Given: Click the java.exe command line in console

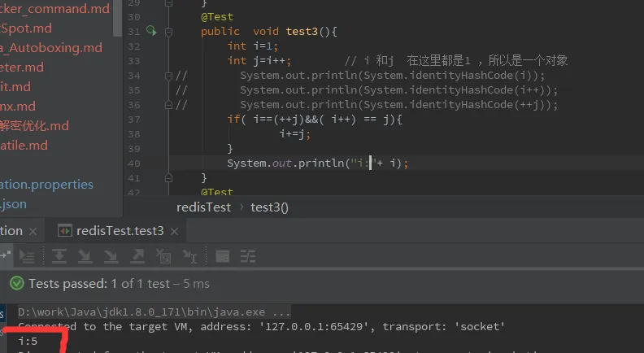Looking at the screenshot, I should [154, 312].
